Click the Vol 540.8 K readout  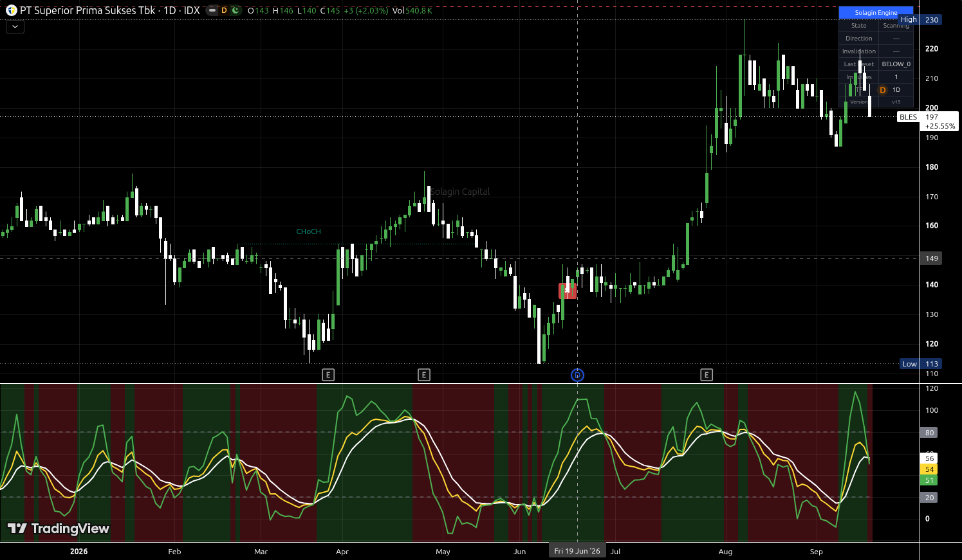[412, 10]
